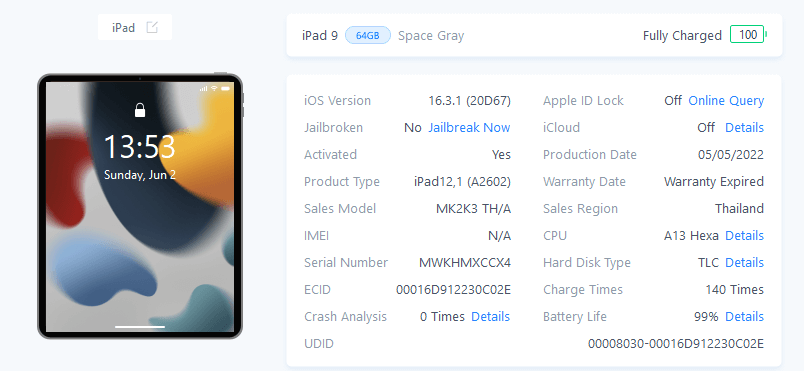Image resolution: width=804 pixels, height=371 pixels.
Task: View iCloud Details
Action: pyautogui.click(x=744, y=128)
